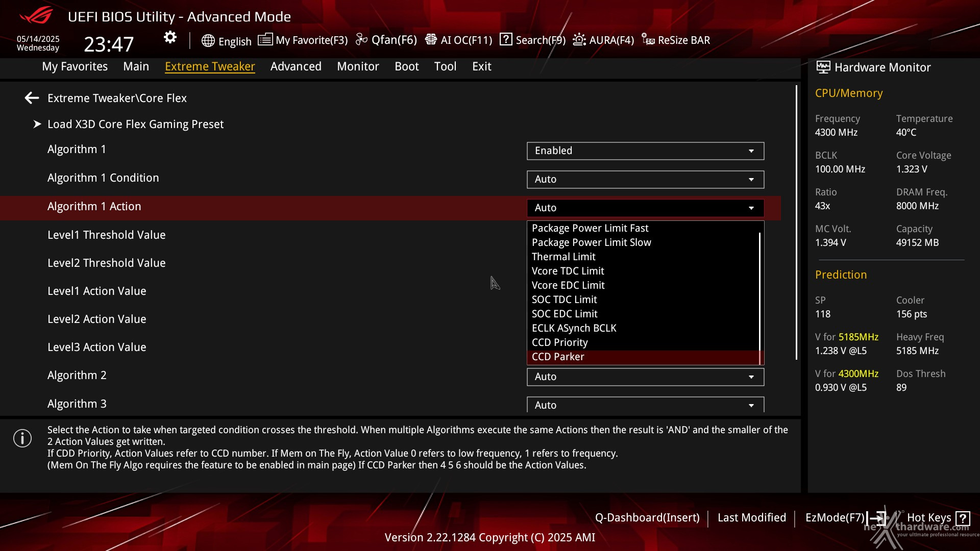
Task: Switch to Main tab
Action: (x=136, y=66)
